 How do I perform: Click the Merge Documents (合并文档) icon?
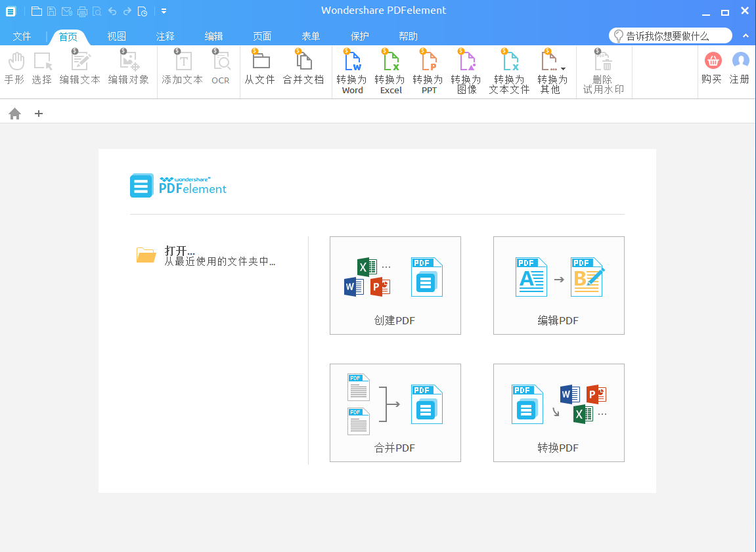(303, 64)
